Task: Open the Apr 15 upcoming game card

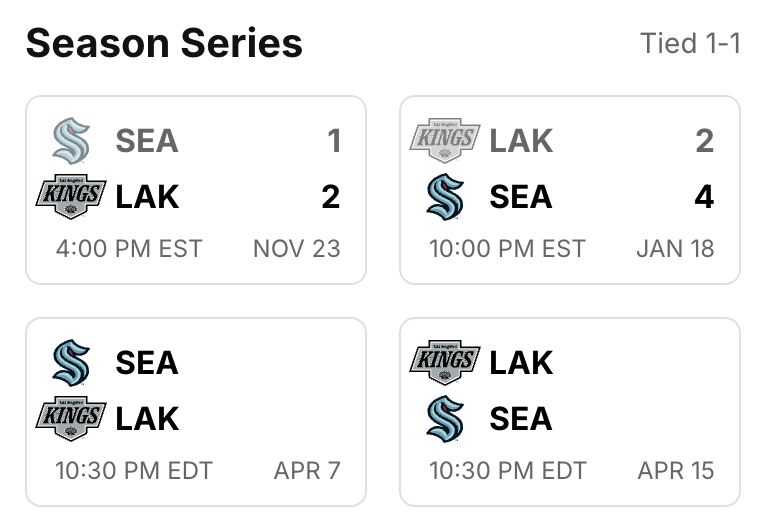Action: click(570, 412)
